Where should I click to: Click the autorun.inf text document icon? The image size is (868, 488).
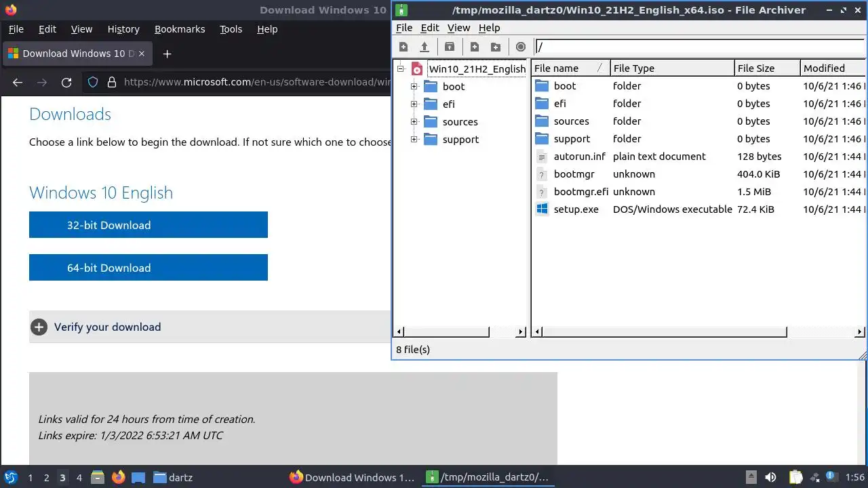pos(541,157)
